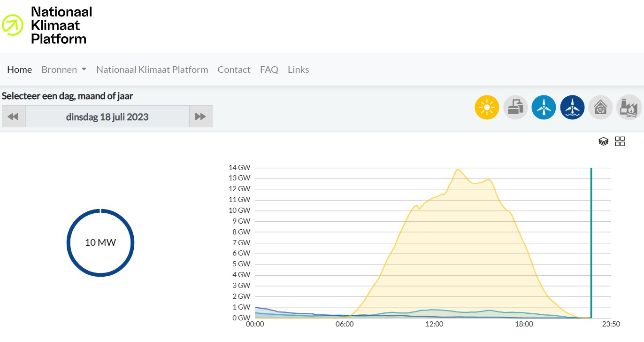Viewport: 644px width, 342px height.
Task: Toggle the heat pump house icon
Action: pos(600,108)
